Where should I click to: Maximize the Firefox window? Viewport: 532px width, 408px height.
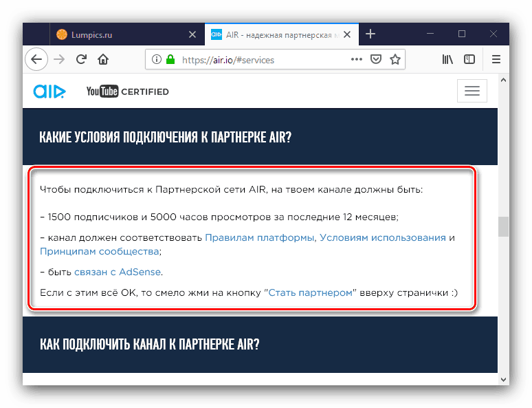point(462,34)
